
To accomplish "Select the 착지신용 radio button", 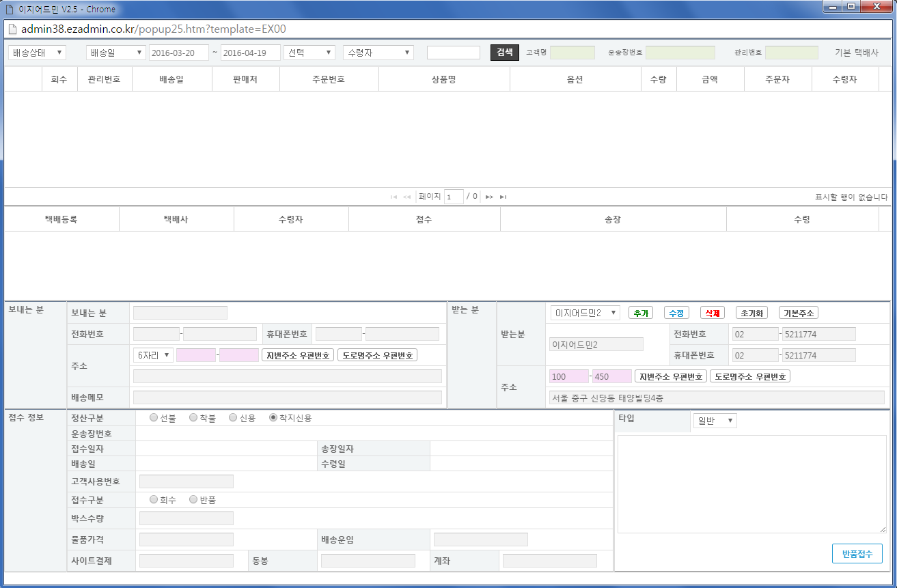I will tap(273, 417).
